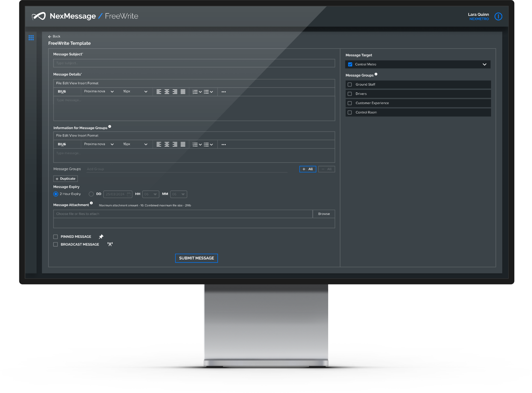Align right in Information for Message Groups editor
Screen dimensions: 532x393
(175, 144)
